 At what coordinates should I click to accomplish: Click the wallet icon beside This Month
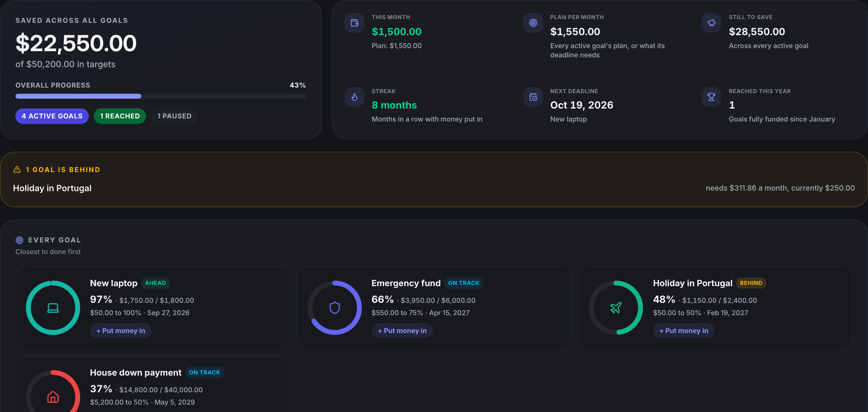click(x=354, y=23)
